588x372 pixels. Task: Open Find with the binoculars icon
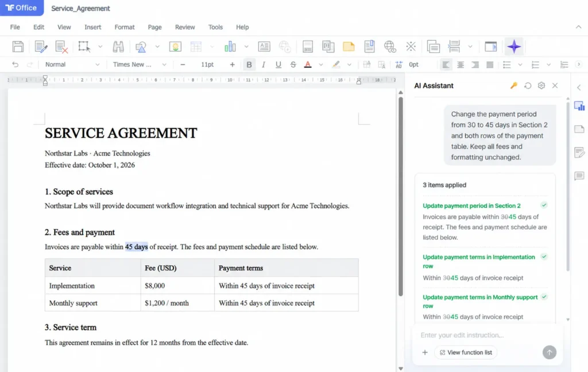pyautogui.click(x=118, y=47)
